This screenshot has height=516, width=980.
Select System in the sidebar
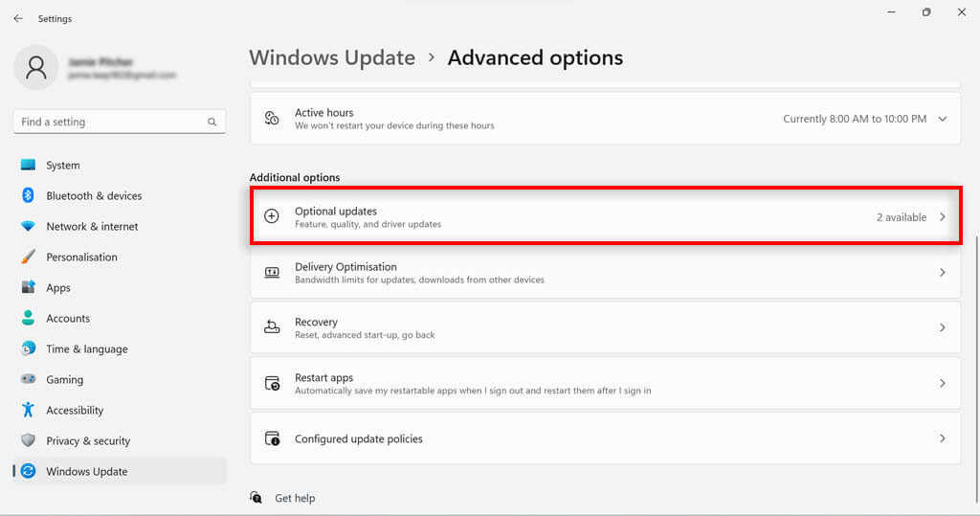pyautogui.click(x=63, y=166)
